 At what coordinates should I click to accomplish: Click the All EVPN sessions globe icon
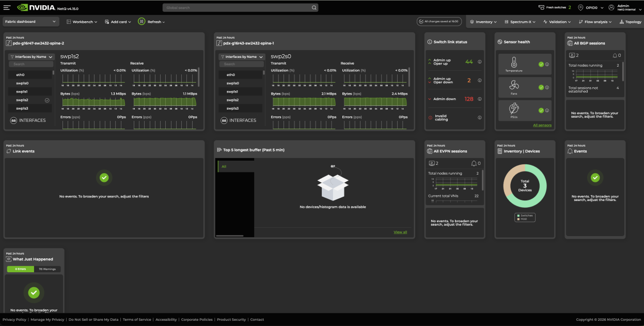coord(430,151)
